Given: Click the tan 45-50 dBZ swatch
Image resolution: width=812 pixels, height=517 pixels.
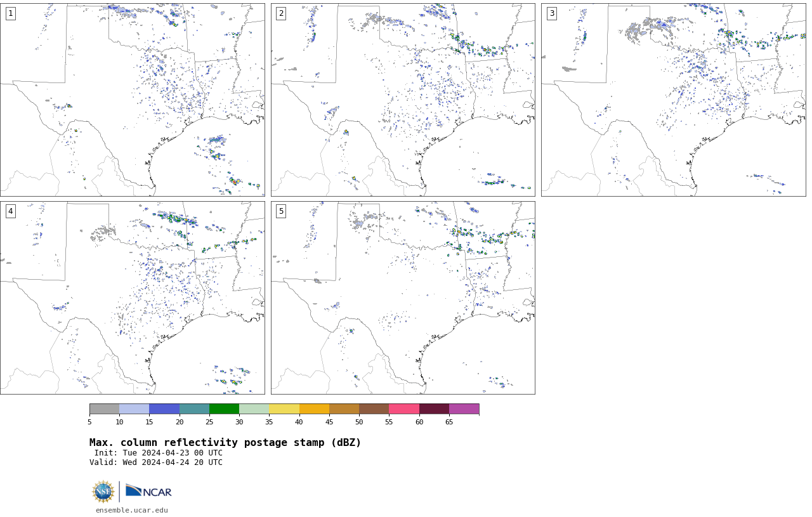Looking at the screenshot, I should pyautogui.click(x=344, y=409).
